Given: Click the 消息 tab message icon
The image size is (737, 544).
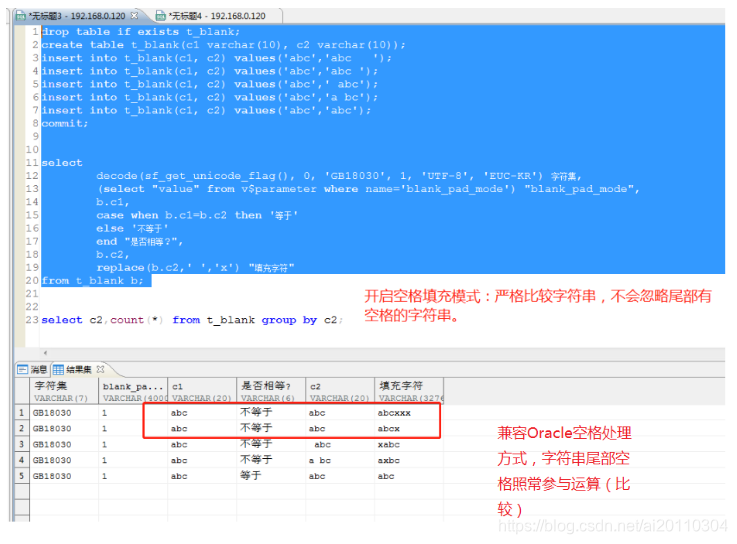Looking at the screenshot, I should point(23,370).
